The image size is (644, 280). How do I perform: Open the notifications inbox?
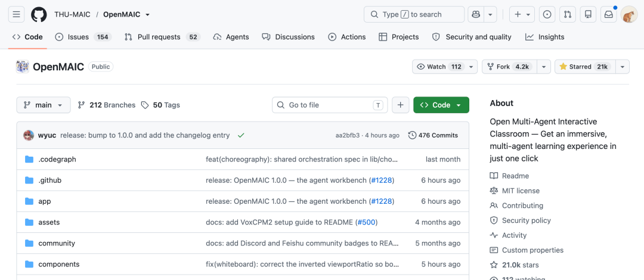tap(609, 14)
